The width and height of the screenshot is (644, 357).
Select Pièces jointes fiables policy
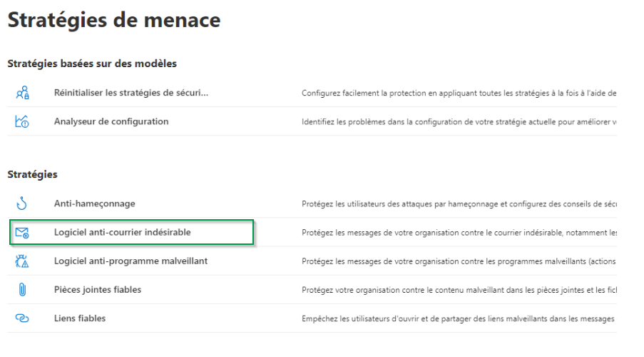(x=98, y=289)
